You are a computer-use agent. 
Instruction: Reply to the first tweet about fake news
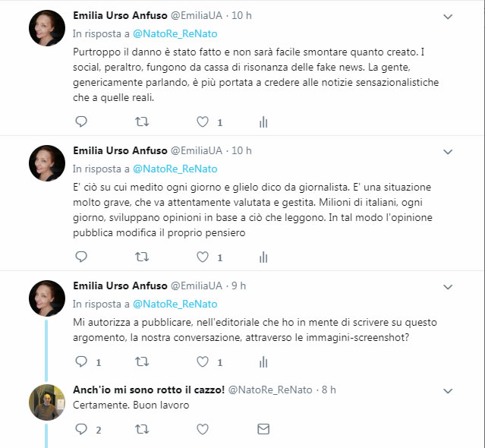(x=82, y=121)
